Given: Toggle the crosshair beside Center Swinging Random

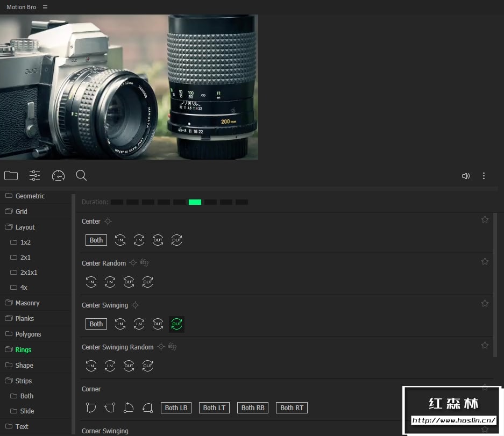Looking at the screenshot, I should tap(161, 347).
